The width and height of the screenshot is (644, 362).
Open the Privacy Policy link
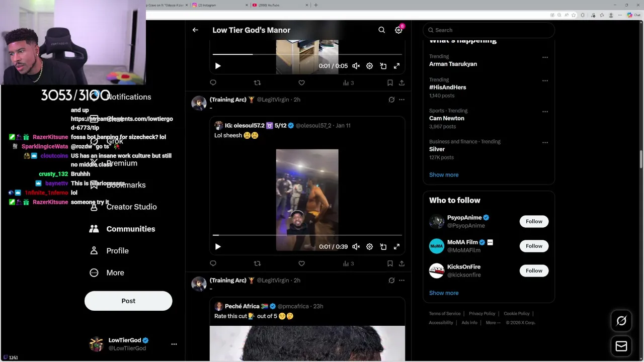(482, 314)
